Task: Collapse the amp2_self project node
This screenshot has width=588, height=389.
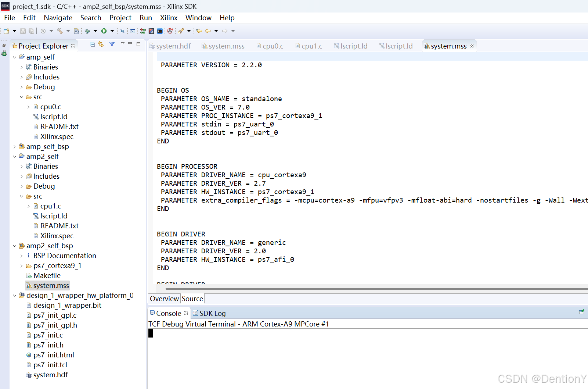Action: tap(14, 156)
